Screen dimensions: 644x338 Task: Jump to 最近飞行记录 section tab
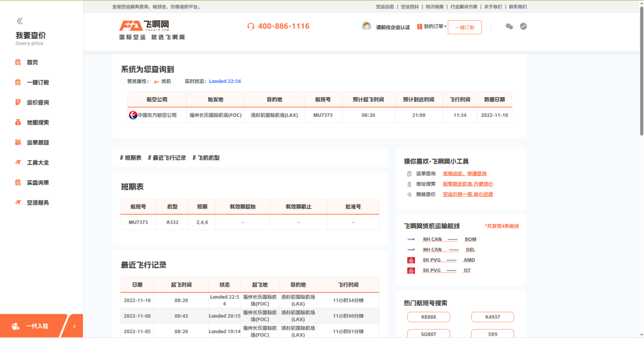(167, 158)
